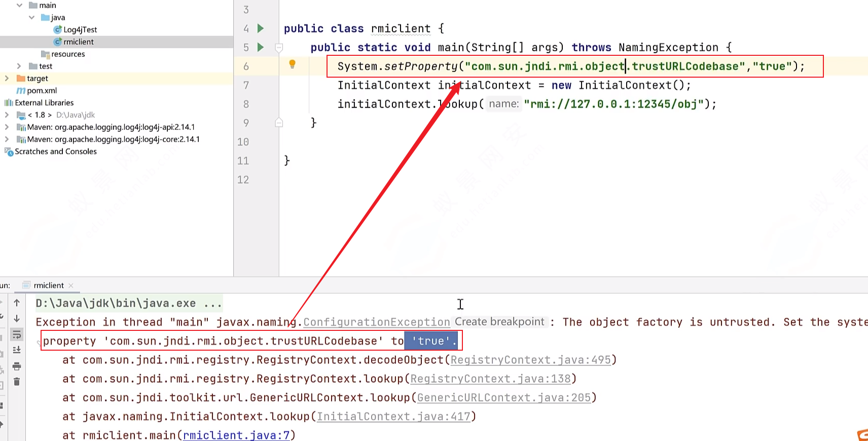
Task: Click the Scratches and Consoles icon
Action: [9, 151]
